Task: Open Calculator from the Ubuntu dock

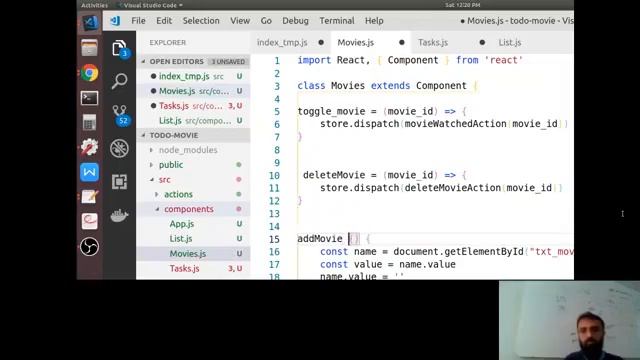Action: pyautogui.click(x=89, y=122)
